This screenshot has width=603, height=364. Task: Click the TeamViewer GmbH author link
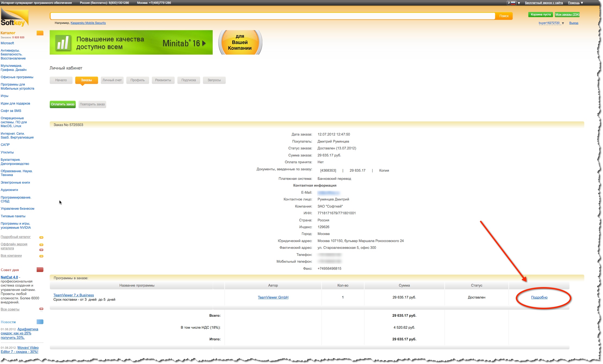click(273, 297)
